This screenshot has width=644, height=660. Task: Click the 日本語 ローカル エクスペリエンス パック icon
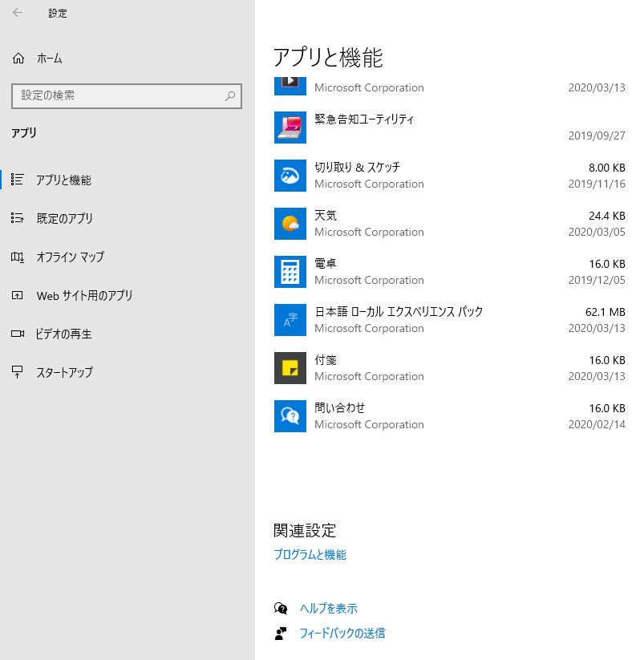[x=290, y=320]
